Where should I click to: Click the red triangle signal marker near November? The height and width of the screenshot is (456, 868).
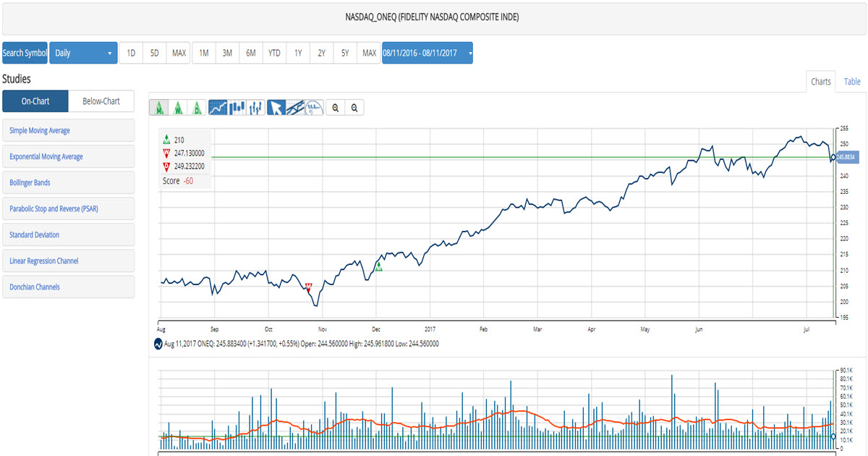point(309,287)
